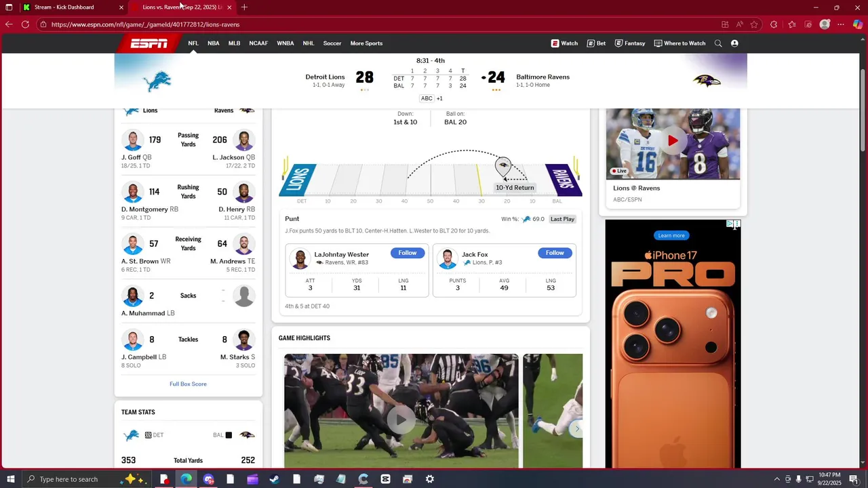Play the game highlights video
The image size is (868, 488).
point(401,420)
